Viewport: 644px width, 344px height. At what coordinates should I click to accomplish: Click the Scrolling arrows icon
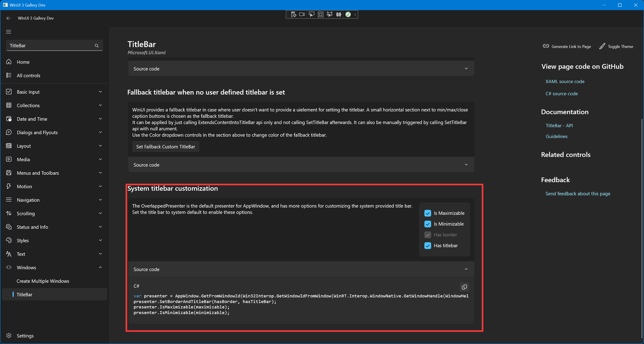(x=9, y=213)
